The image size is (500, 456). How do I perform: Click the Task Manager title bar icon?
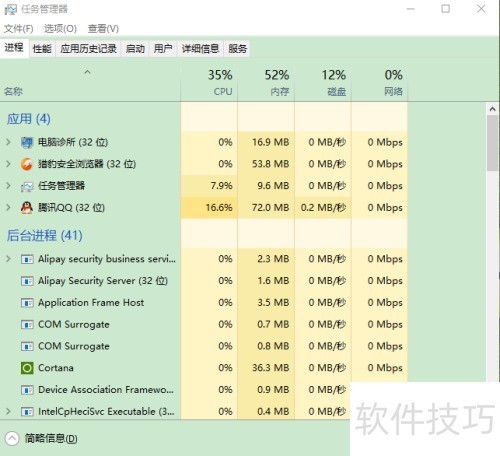pyautogui.click(x=10, y=9)
